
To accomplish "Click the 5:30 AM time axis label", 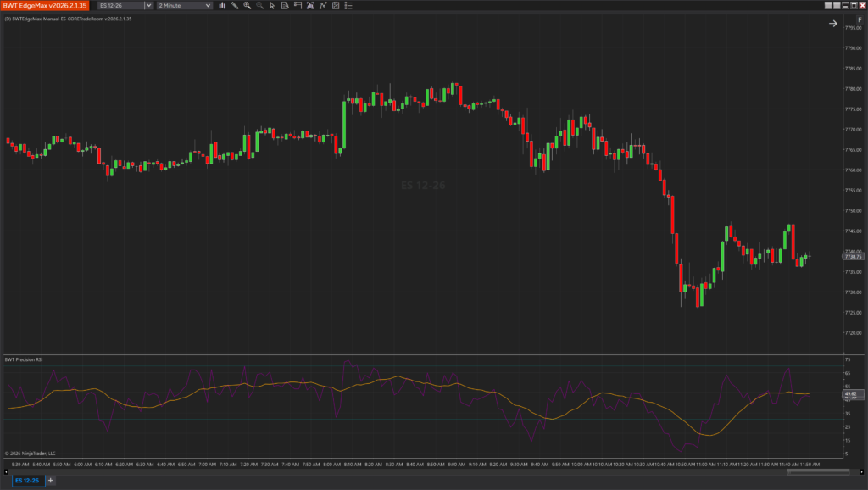I will point(20,465).
